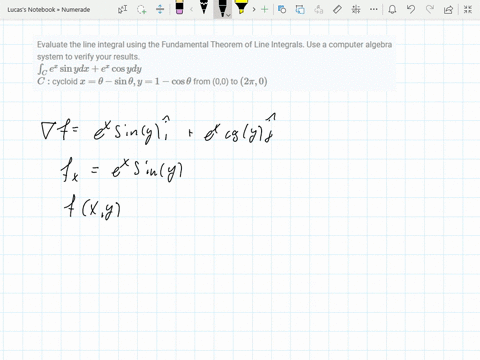Click the line integral formula text
Image resolution: width=480 pixels, height=360 pixels.
point(89,69)
